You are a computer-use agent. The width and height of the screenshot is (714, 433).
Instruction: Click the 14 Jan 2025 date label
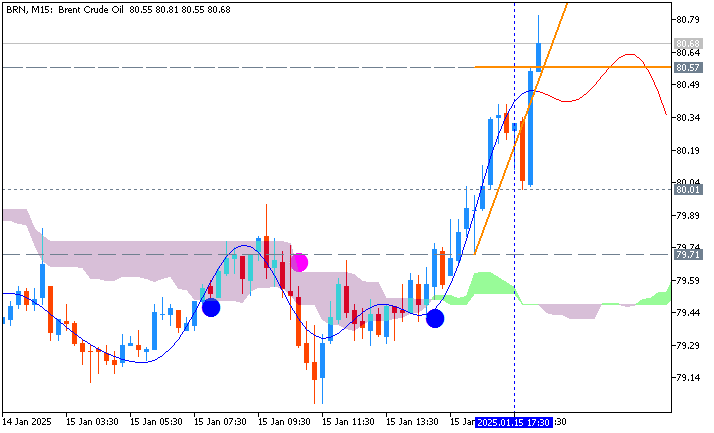coord(28,422)
